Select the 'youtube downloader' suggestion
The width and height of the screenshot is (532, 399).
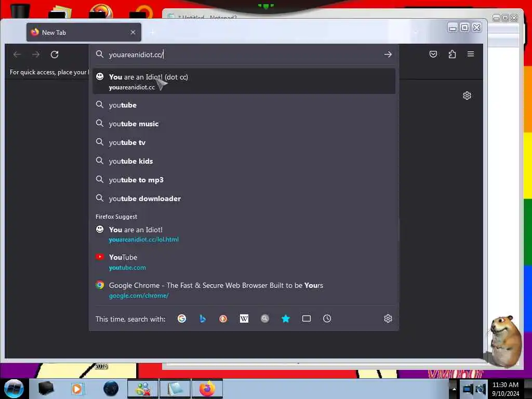pos(244,198)
